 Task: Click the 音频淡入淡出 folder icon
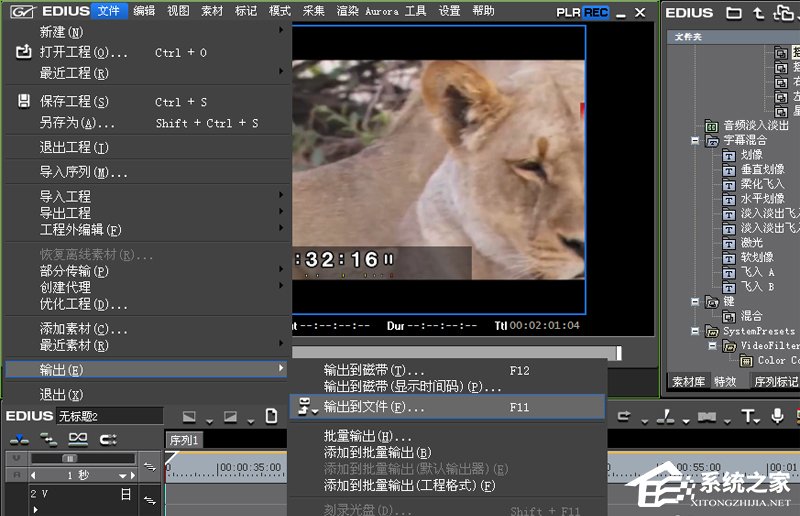(x=711, y=126)
